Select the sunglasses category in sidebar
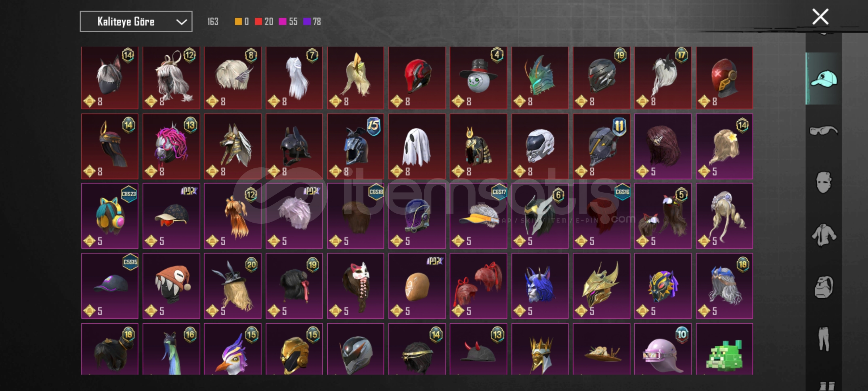868x391 pixels. click(x=824, y=130)
